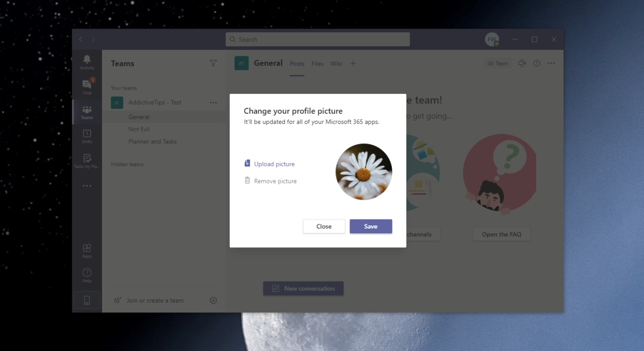
Task: Open the FW profile avatar menu
Action: (492, 39)
